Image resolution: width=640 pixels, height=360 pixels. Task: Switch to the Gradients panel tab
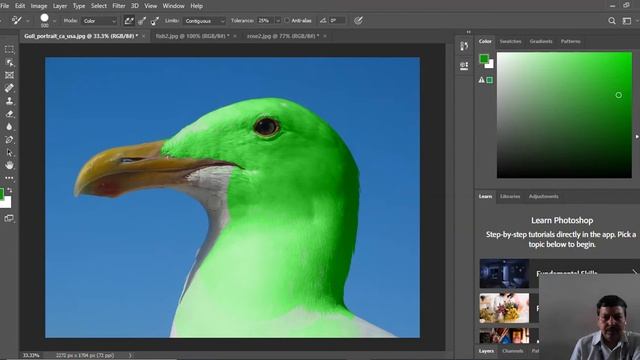(x=541, y=41)
